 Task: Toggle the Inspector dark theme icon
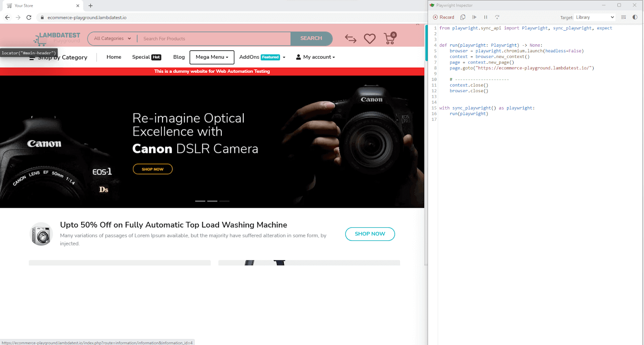point(635,17)
